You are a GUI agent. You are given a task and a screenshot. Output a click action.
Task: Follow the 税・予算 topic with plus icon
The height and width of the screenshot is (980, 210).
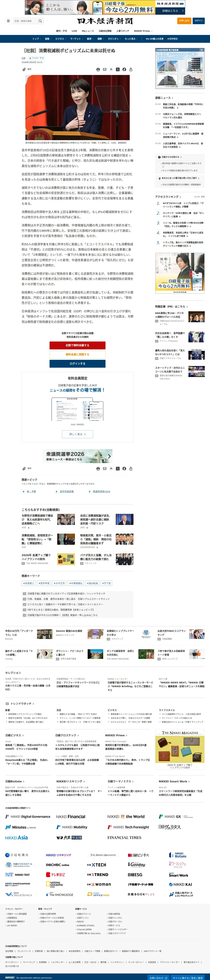[23, 491]
